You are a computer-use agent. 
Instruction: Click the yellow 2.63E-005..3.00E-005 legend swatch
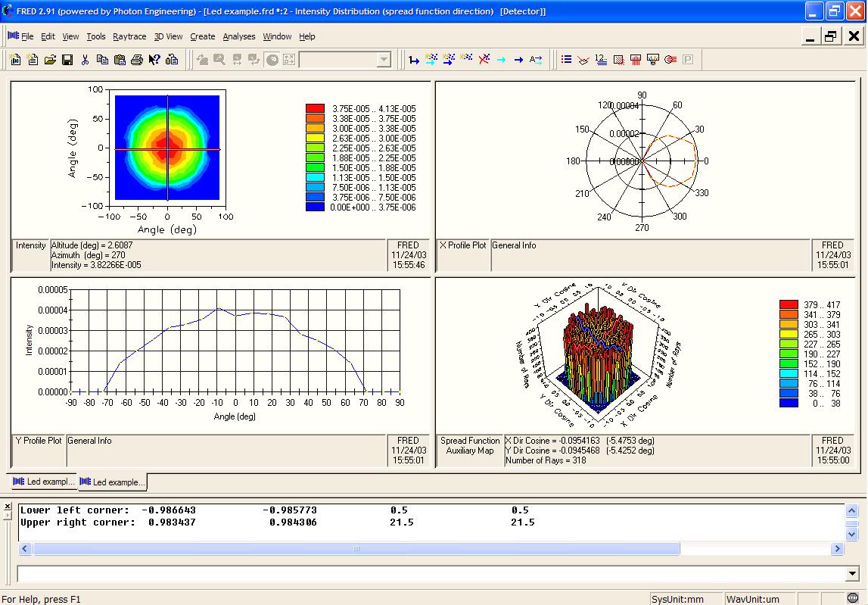315,138
